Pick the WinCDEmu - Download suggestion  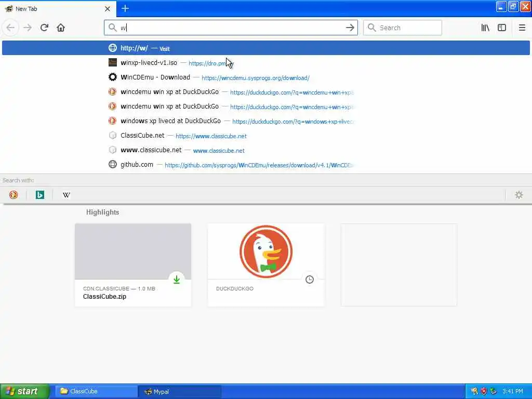click(266, 77)
